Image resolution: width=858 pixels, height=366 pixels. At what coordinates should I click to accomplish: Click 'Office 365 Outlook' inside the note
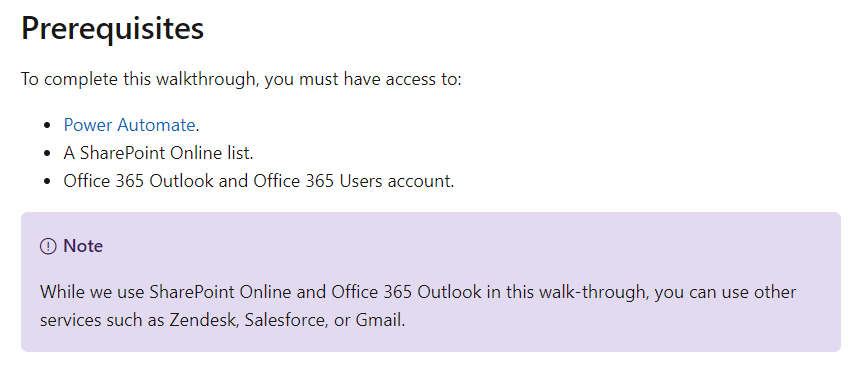407,292
